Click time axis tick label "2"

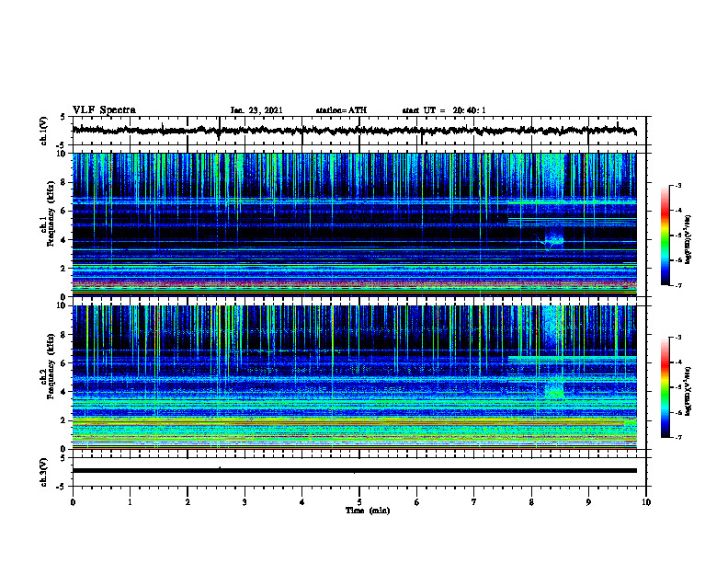[x=188, y=502]
